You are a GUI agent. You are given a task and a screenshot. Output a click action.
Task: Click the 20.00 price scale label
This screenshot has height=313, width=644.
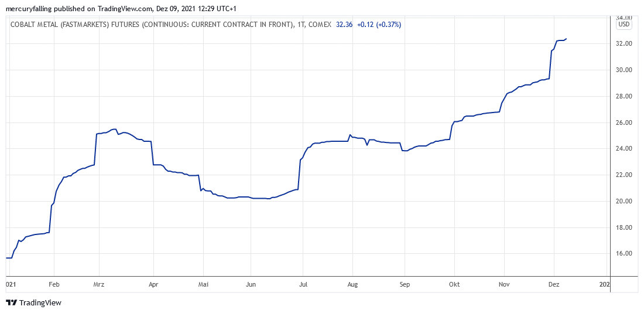[624, 202]
